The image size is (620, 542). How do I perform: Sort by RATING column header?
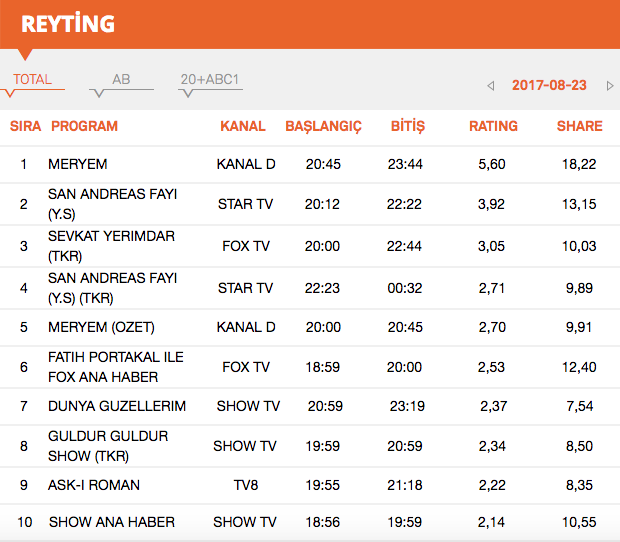click(493, 126)
